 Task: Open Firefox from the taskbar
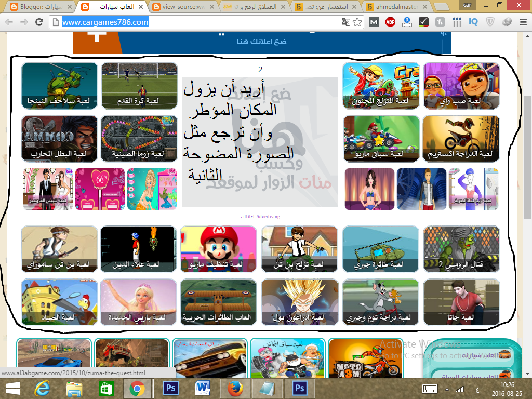[235, 389]
